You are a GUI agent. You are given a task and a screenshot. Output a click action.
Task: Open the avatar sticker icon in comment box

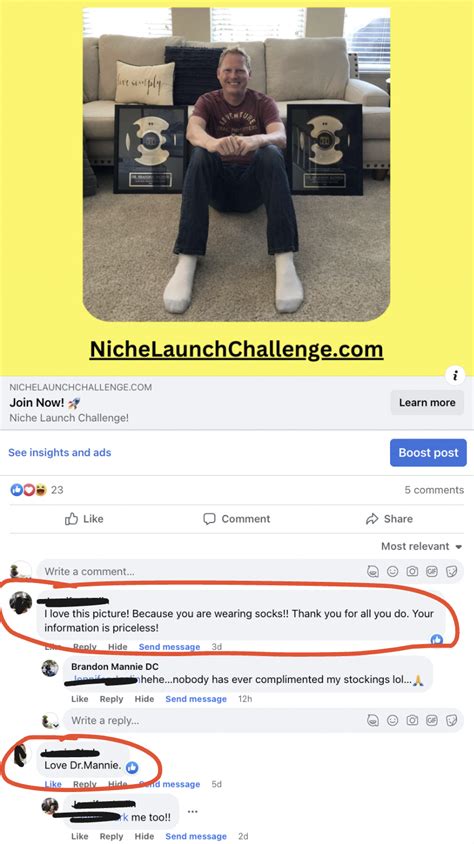(373, 571)
